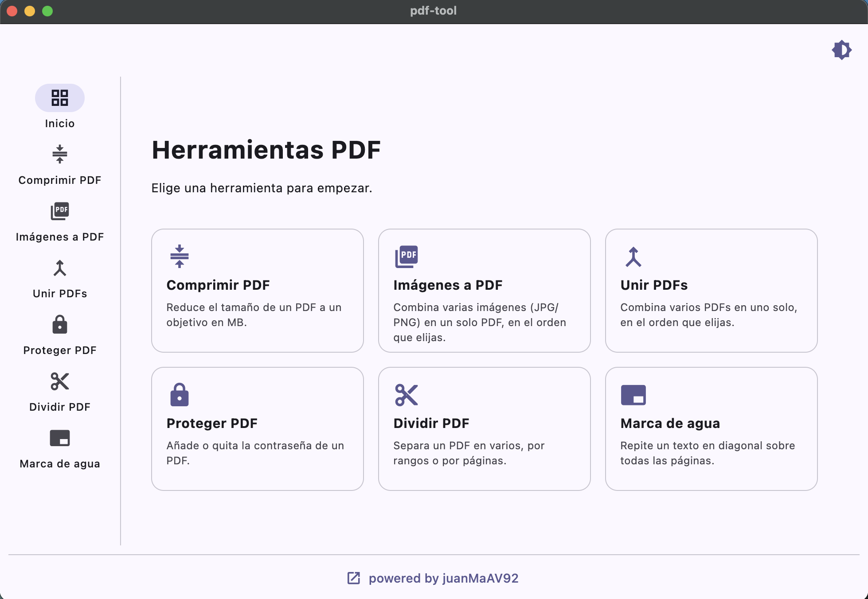Go to Proteger PDF sidebar label
Viewport: 868px width, 599px height.
coord(60,350)
